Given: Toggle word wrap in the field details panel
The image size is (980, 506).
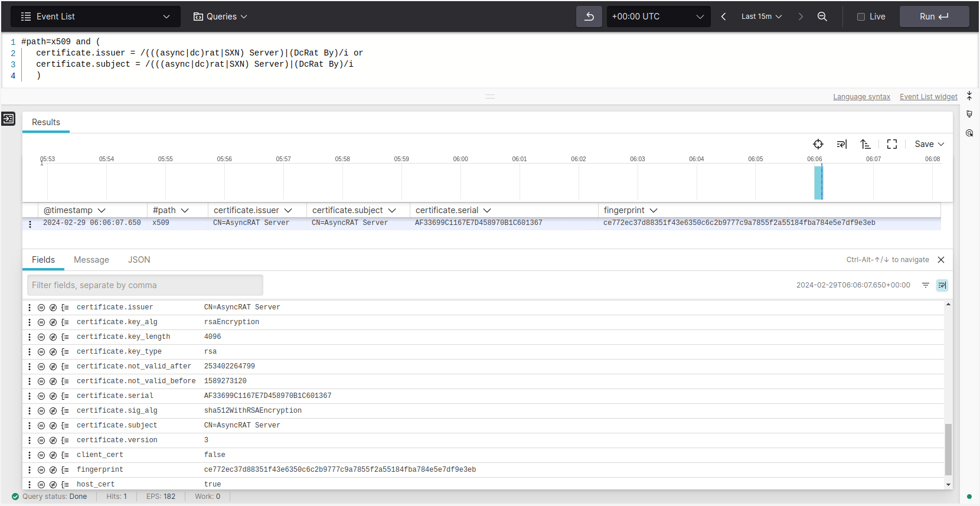Looking at the screenshot, I should point(942,285).
